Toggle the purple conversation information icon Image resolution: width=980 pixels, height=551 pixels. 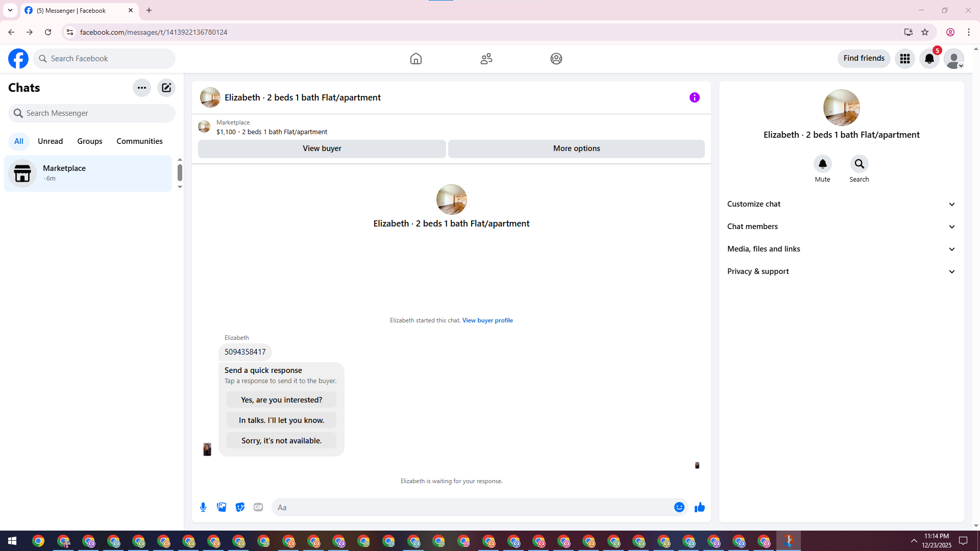[x=694, y=97]
